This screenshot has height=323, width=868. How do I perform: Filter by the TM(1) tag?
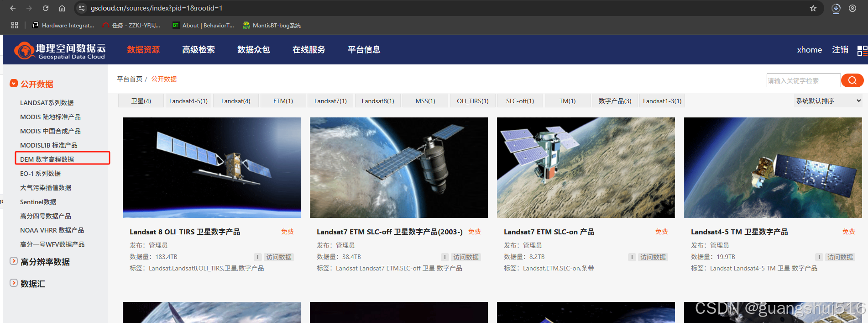(568, 101)
